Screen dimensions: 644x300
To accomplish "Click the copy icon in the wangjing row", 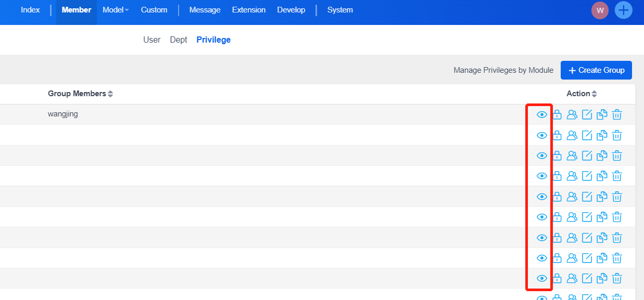I will (602, 115).
